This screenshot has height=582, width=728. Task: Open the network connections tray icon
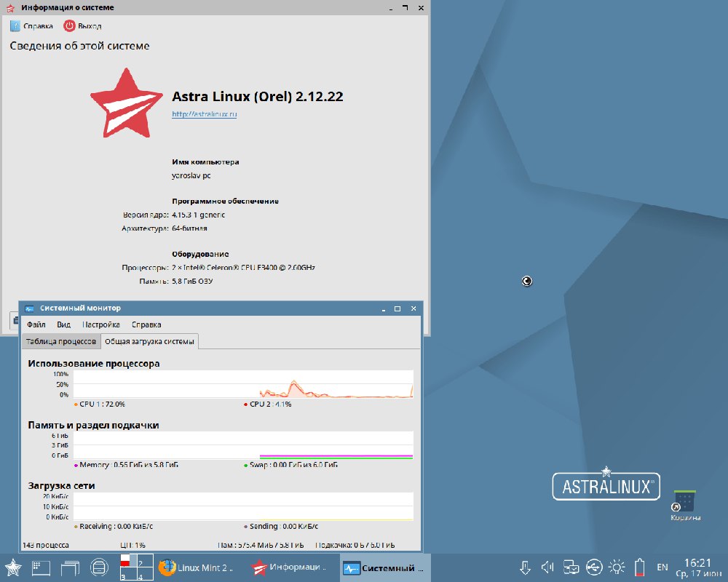571,567
